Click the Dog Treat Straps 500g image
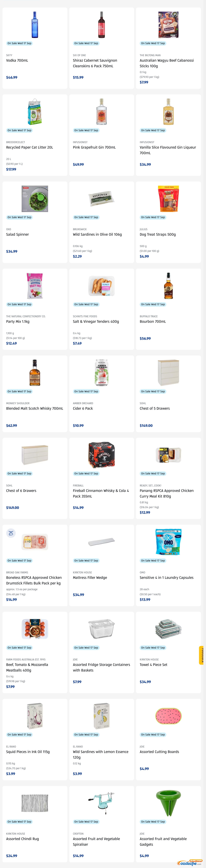The width and height of the screenshot is (206, 868). coord(168,199)
